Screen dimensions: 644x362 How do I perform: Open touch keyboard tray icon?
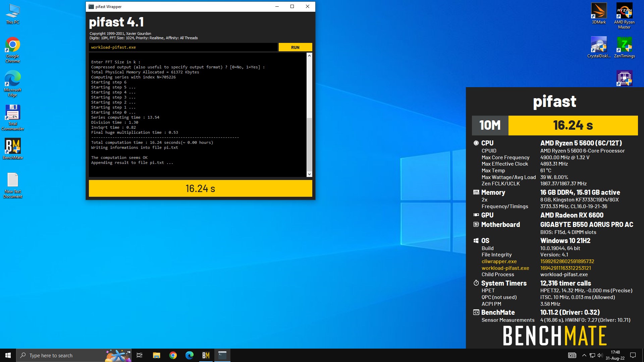tap(572, 355)
